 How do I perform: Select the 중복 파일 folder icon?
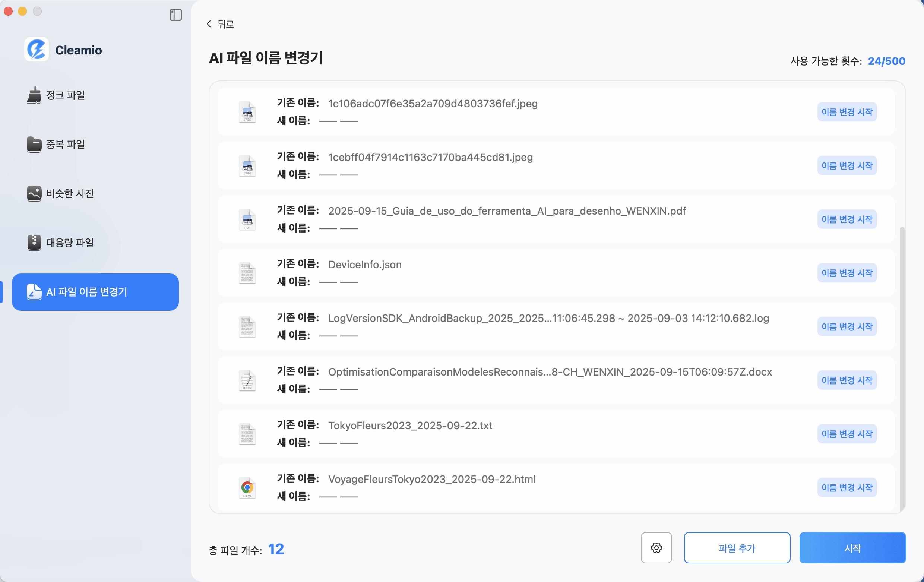click(34, 144)
